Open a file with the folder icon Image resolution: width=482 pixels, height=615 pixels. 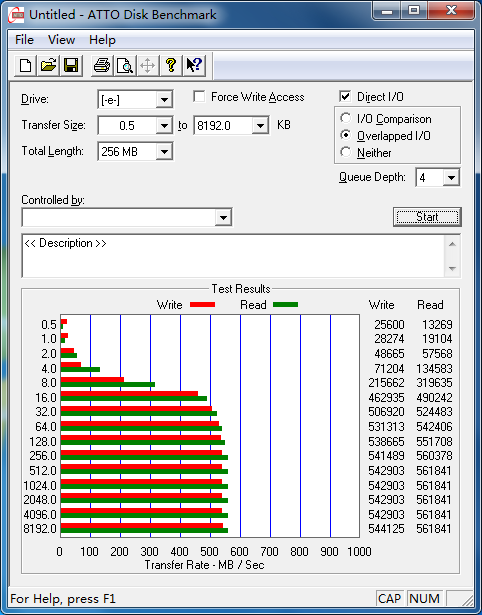coord(48,65)
